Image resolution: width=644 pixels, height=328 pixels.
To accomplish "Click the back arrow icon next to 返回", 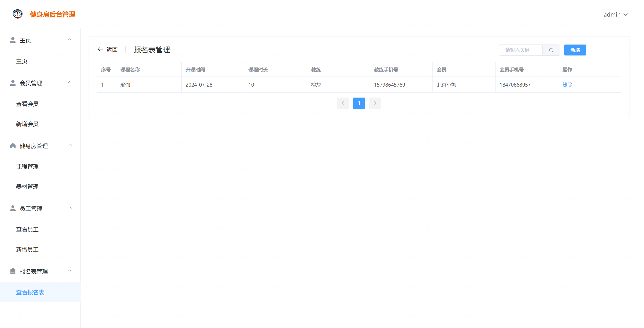I will pyautogui.click(x=100, y=49).
